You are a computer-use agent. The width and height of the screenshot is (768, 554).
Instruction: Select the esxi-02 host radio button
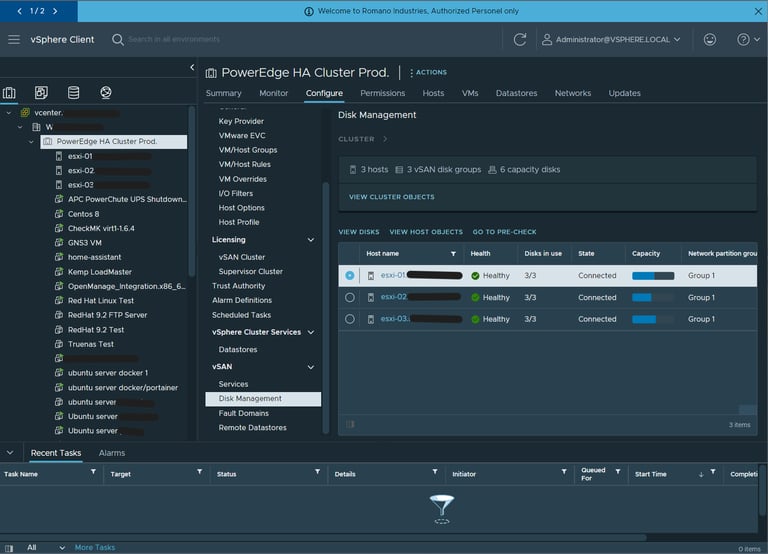pyautogui.click(x=350, y=297)
